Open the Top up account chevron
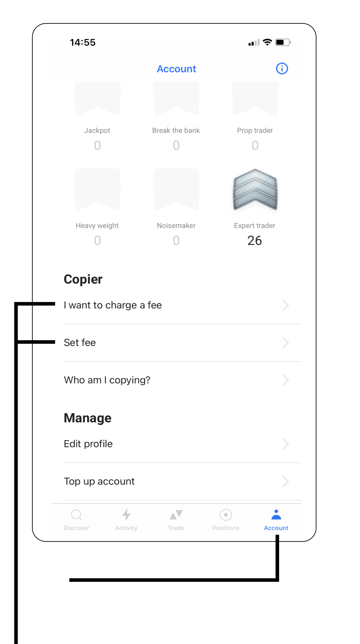 click(x=286, y=481)
